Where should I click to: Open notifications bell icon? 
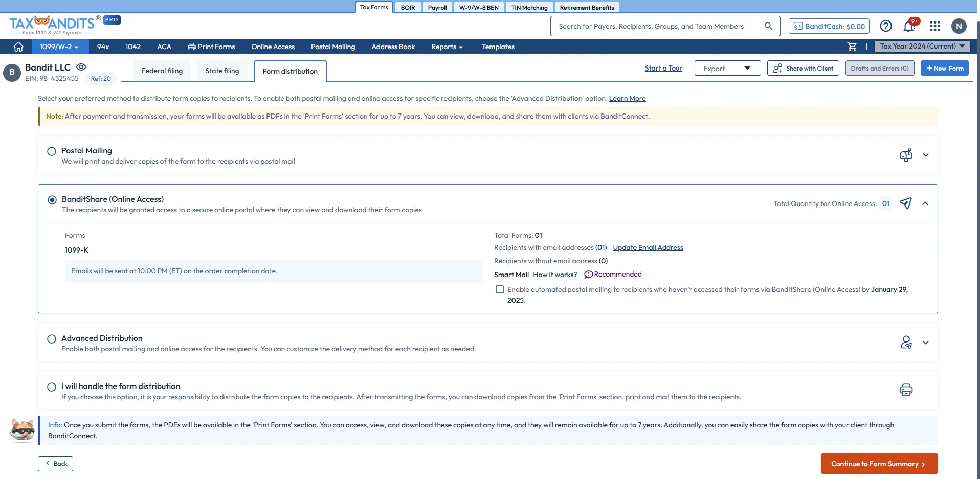(909, 26)
